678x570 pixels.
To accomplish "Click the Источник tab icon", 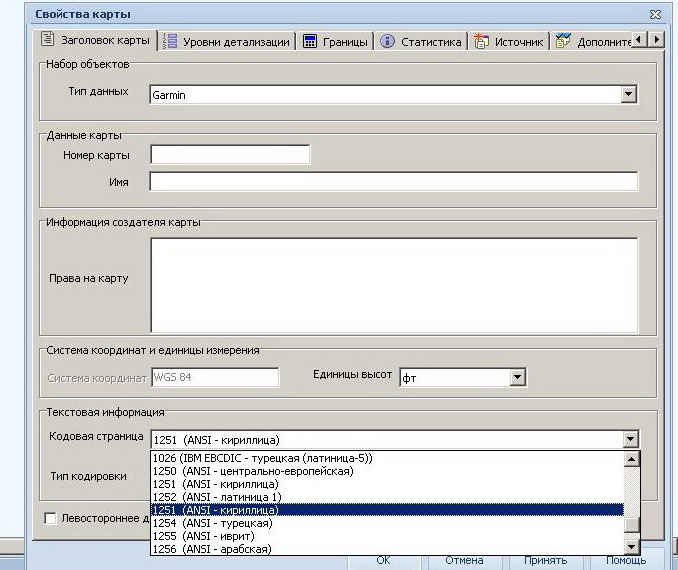I will (x=481, y=41).
